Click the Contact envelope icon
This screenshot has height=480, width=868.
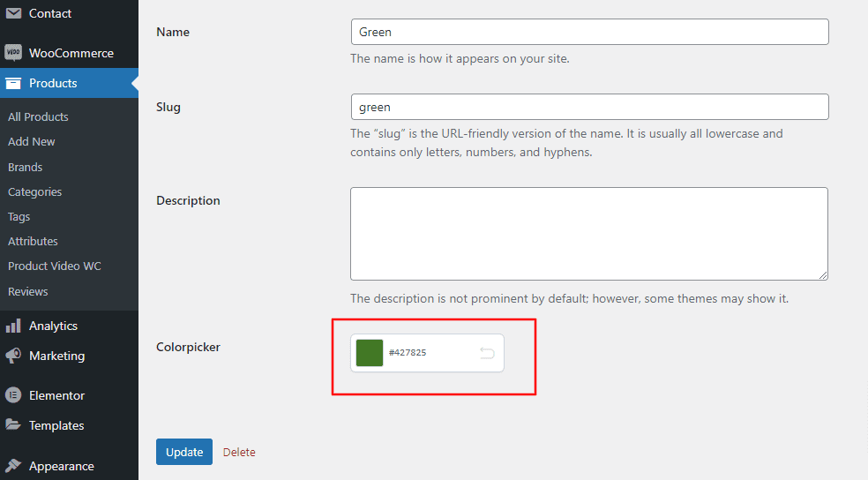click(13, 13)
